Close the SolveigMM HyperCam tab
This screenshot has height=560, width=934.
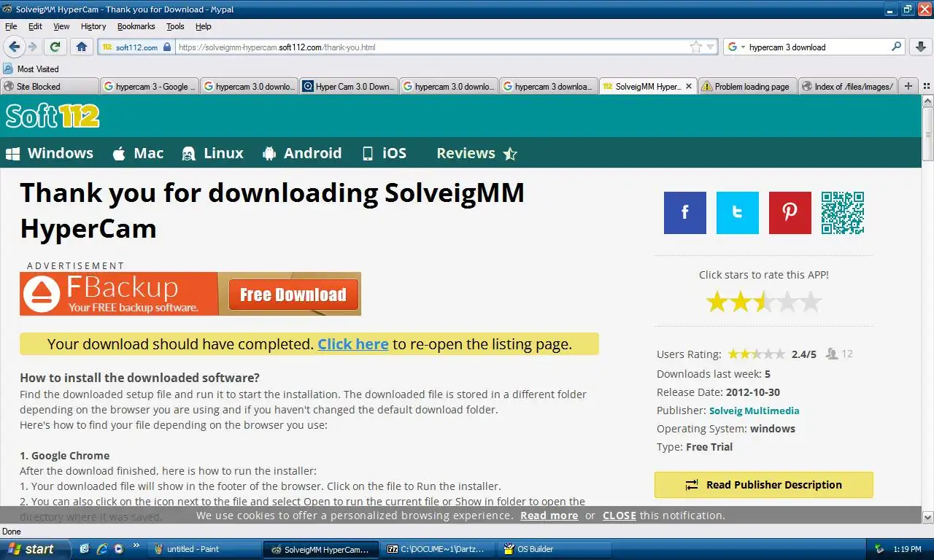(x=689, y=86)
